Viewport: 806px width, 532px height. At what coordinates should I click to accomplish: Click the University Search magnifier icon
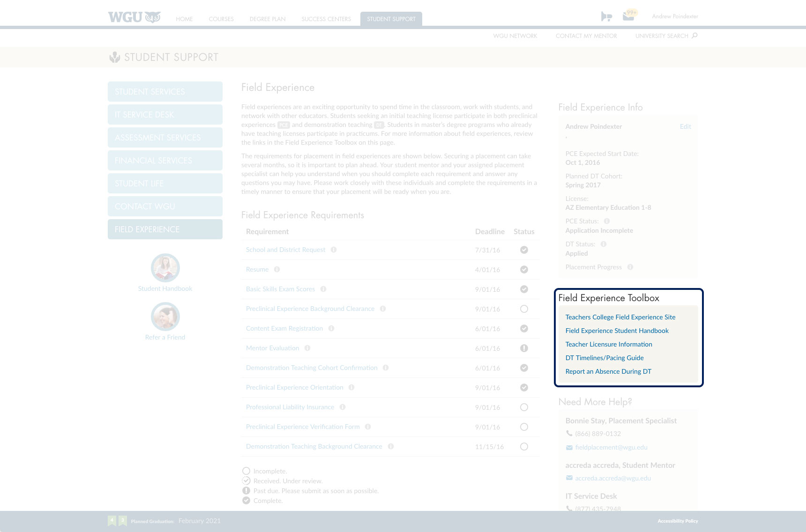[694, 36]
